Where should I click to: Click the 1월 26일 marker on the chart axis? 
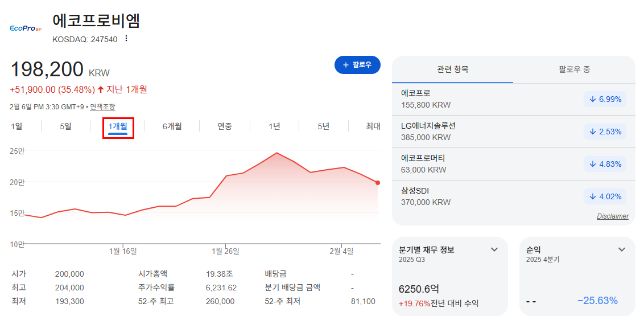225,251
